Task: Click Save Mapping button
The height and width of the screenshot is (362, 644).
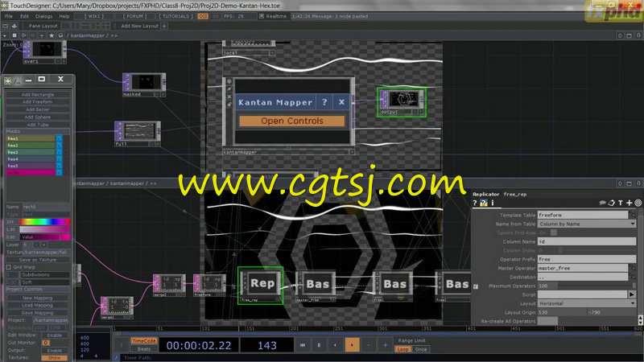Action: [38, 313]
